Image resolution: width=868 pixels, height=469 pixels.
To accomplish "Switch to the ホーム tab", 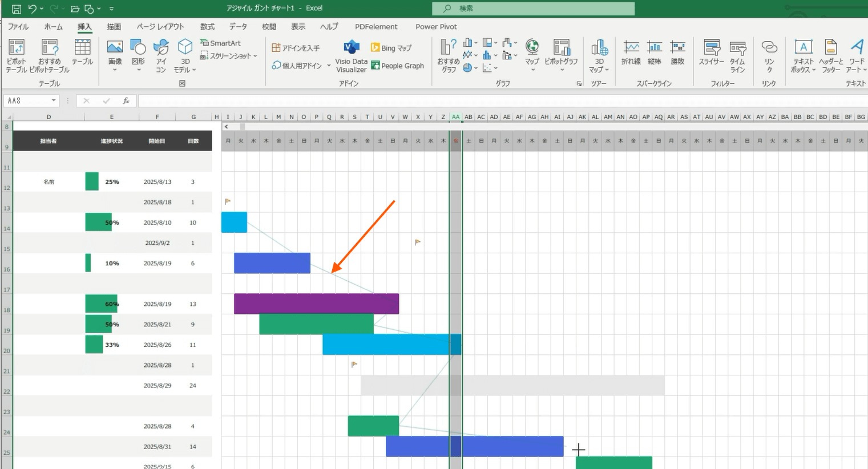I will coord(53,27).
